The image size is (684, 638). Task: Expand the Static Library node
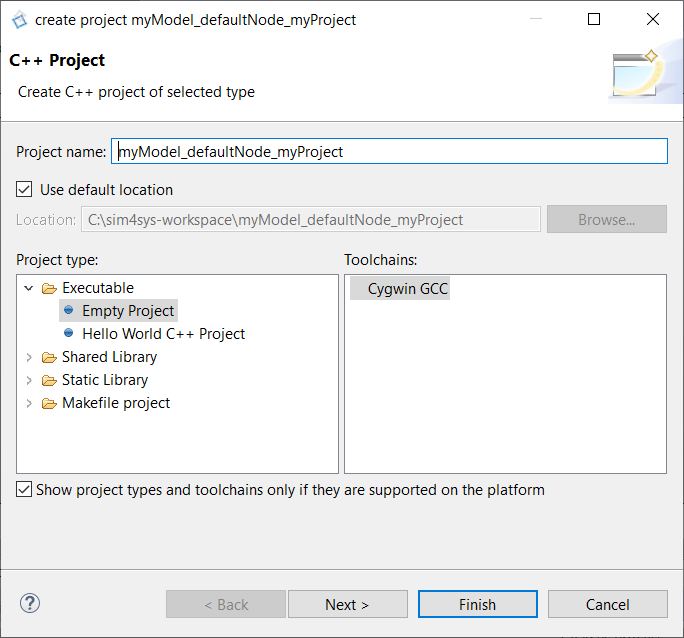click(x=29, y=380)
